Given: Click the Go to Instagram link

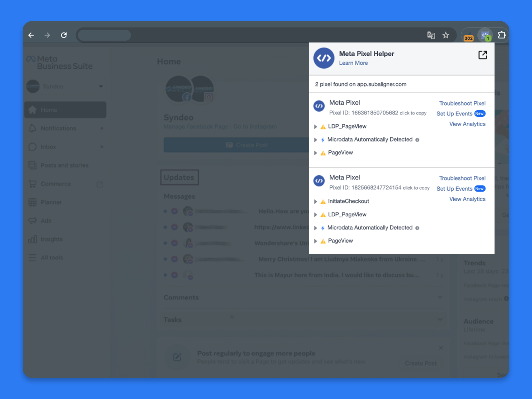Looking at the screenshot, I should tap(255, 127).
